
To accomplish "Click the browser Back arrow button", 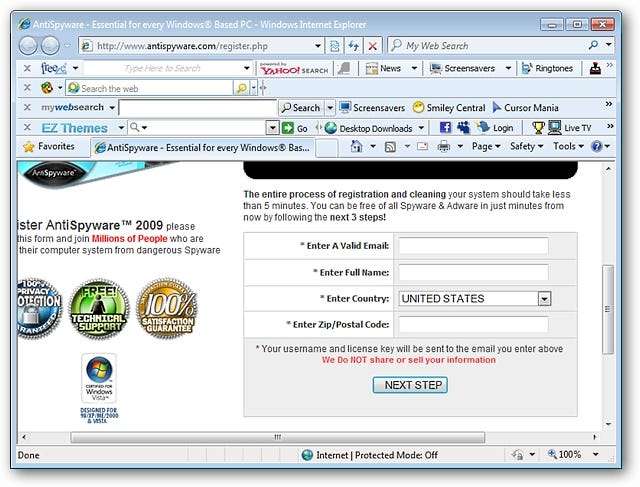I will coord(28,45).
